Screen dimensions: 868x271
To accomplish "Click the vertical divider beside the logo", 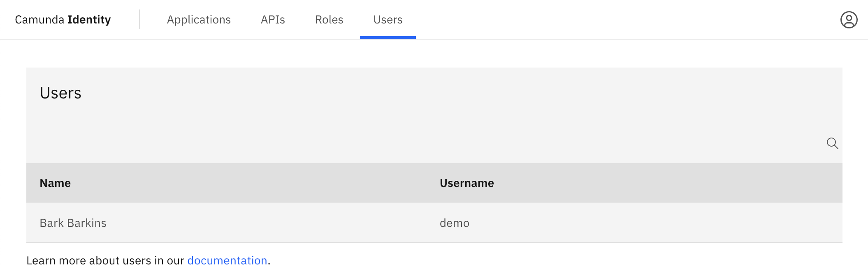I will point(139,20).
